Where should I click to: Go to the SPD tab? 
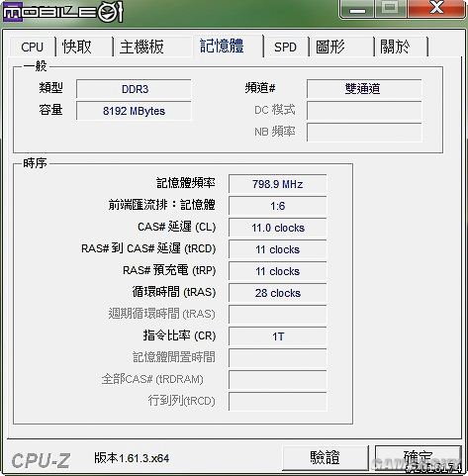(x=285, y=47)
